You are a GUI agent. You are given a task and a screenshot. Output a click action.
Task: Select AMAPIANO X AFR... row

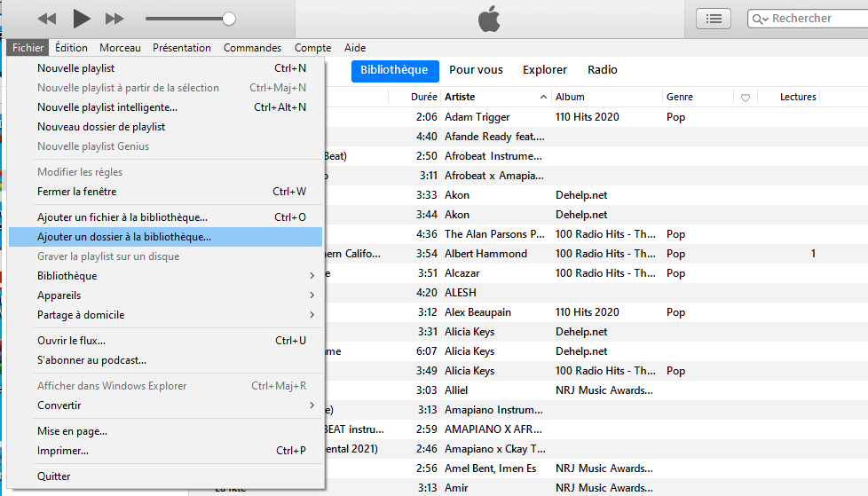[596, 429]
